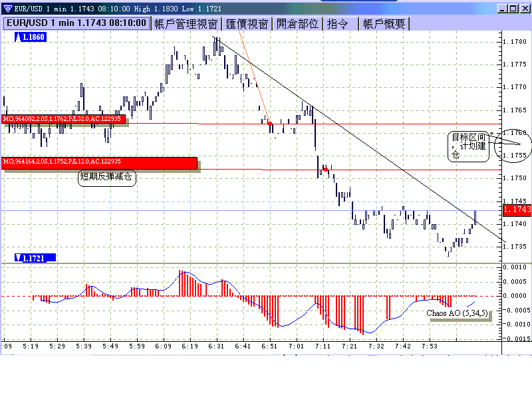Click the red marker dot on 1.1762 line
Image resolution: width=532 pixels, height=399 pixels.
270,124
